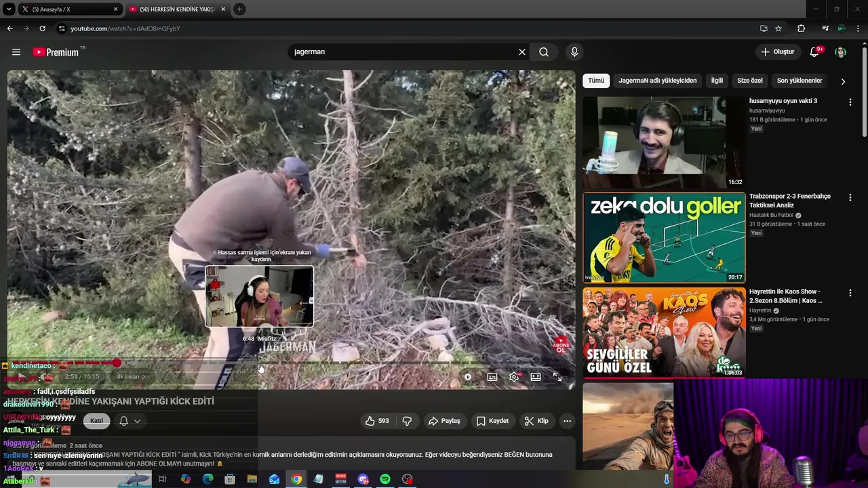Reload the page with the browser refresh icon
Screen dimensions: 868x488
(x=42, y=28)
